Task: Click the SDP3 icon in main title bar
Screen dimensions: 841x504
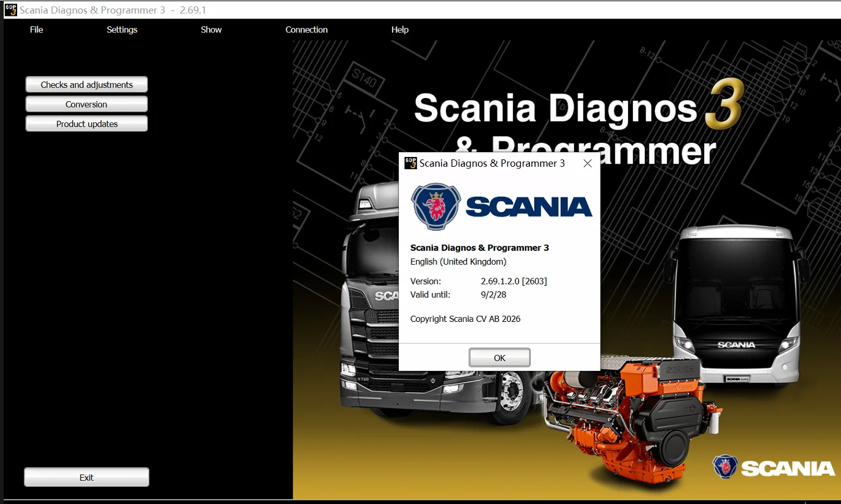Action: [10, 10]
